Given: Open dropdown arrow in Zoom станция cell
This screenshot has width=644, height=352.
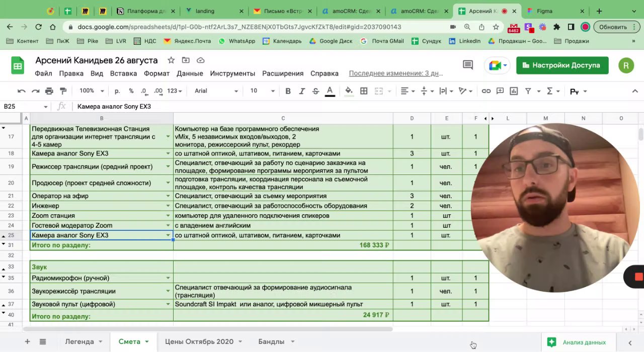Looking at the screenshot, I should point(168,216).
